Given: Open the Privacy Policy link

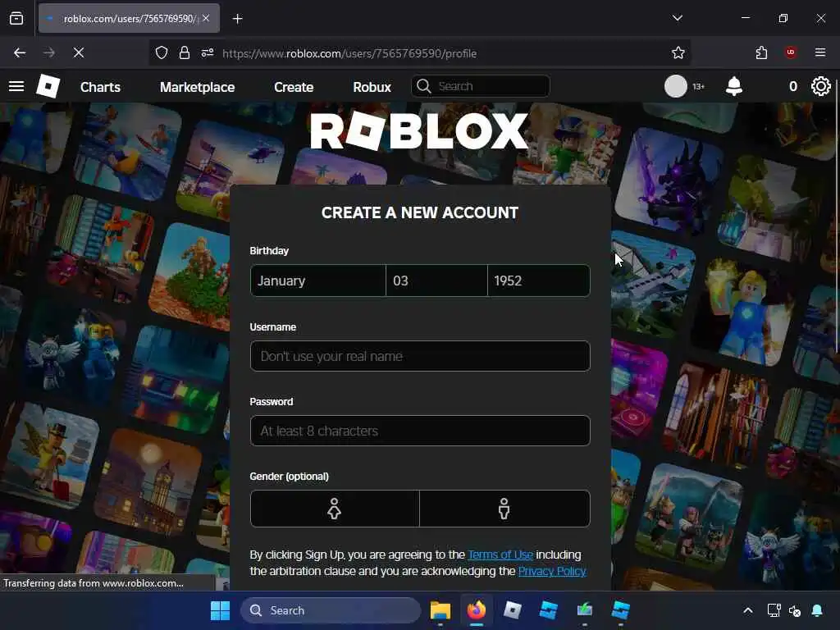Looking at the screenshot, I should (552, 571).
